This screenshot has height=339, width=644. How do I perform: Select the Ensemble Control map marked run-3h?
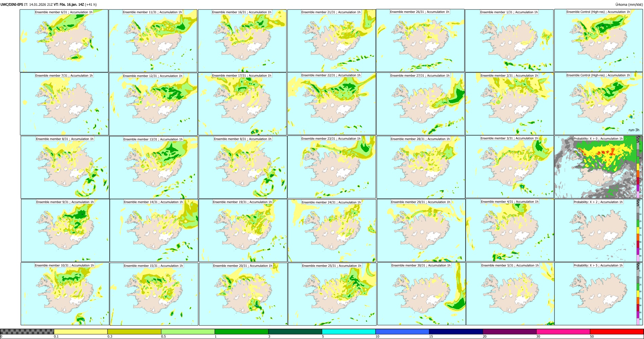598,104
